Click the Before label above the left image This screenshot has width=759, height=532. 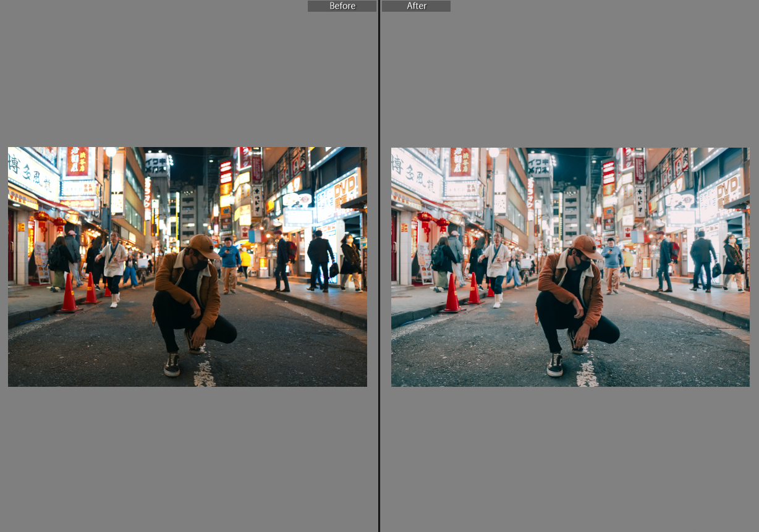tap(342, 6)
